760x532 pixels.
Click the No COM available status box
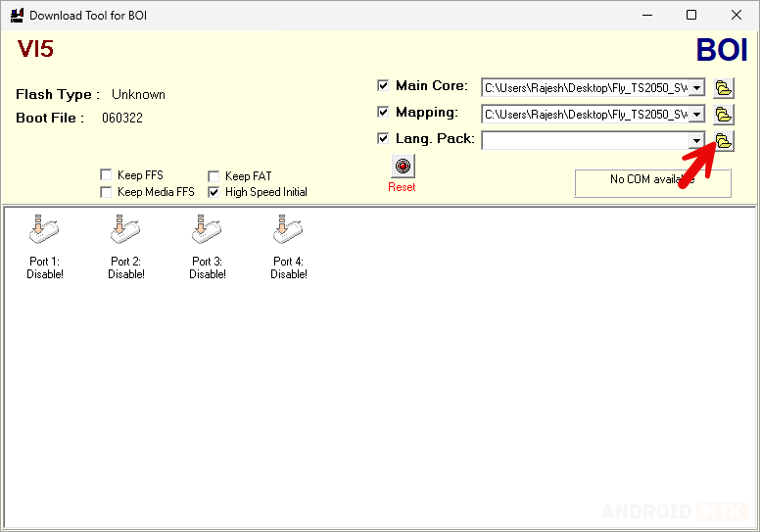click(652, 180)
